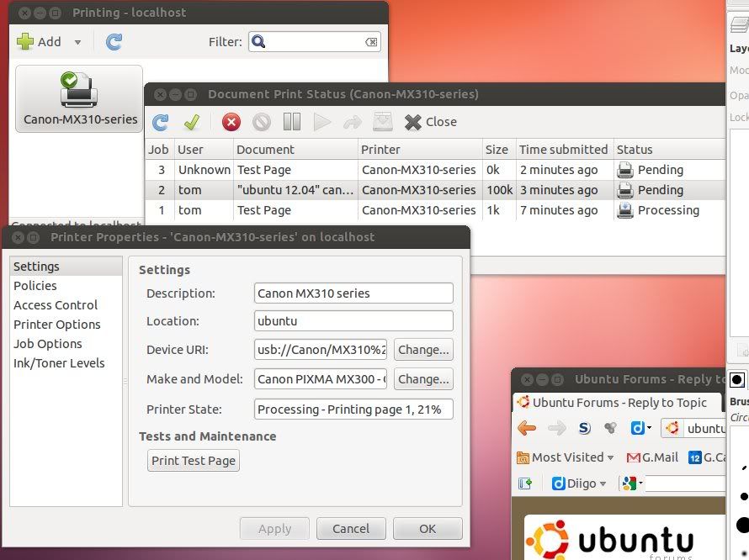Focus the Filter search field
This screenshot has width=749, height=560.
[x=314, y=42]
